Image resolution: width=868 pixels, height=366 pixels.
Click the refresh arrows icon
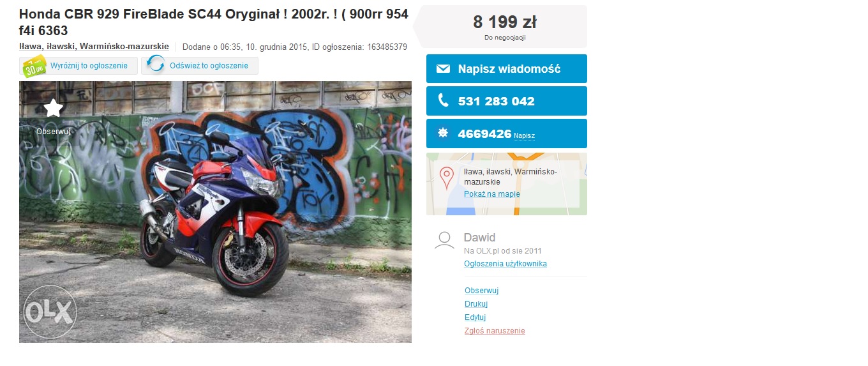tap(156, 65)
